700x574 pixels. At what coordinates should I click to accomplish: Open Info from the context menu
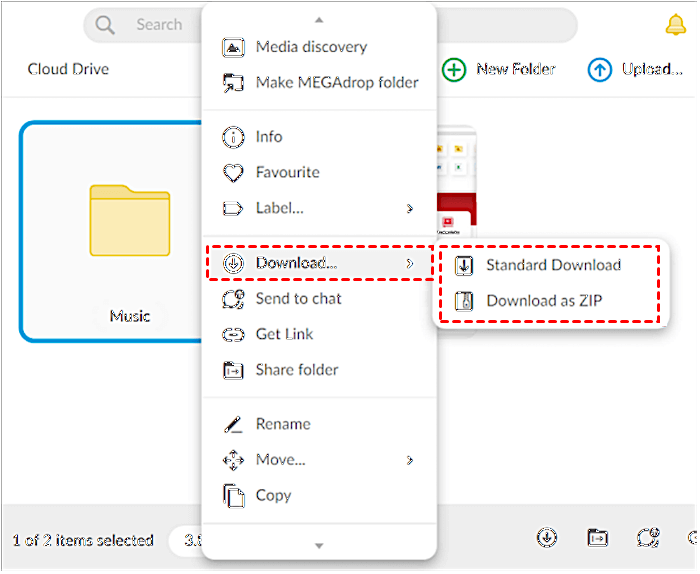click(319, 137)
